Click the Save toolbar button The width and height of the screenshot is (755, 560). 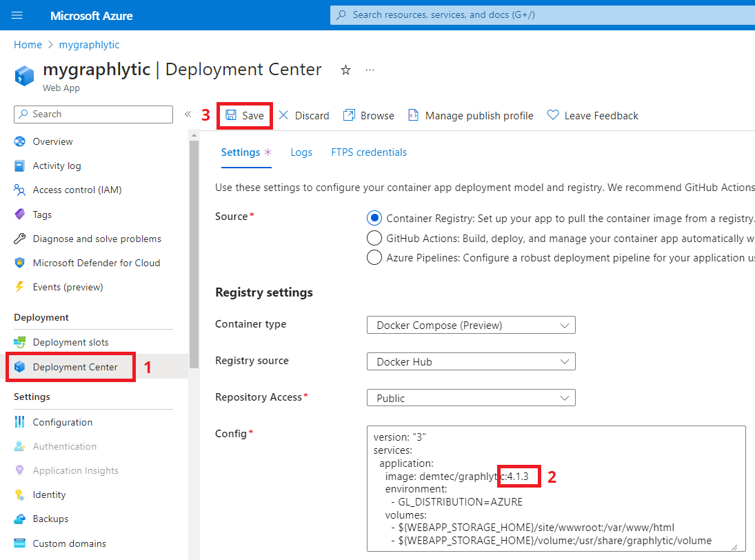(x=245, y=116)
